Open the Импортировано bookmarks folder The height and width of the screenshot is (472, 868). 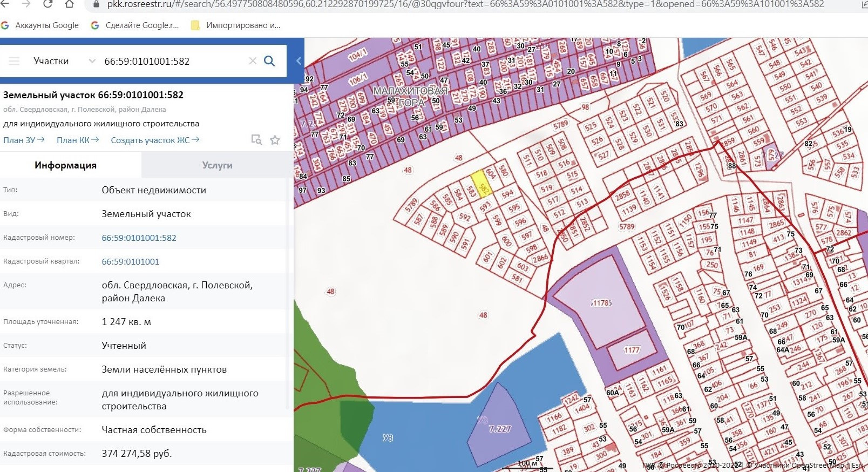pyautogui.click(x=236, y=25)
